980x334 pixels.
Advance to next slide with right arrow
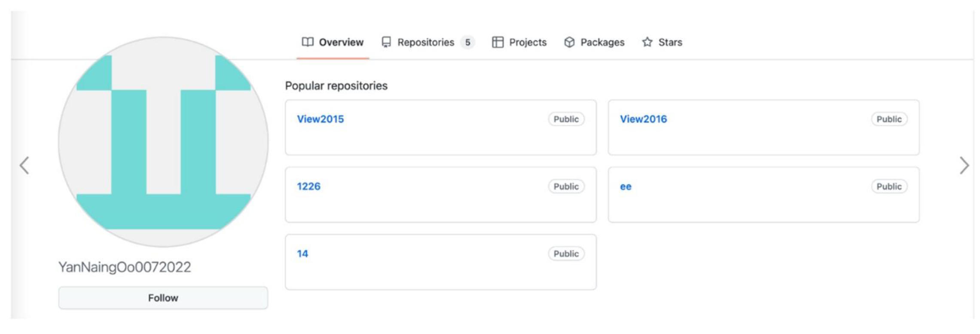click(964, 165)
